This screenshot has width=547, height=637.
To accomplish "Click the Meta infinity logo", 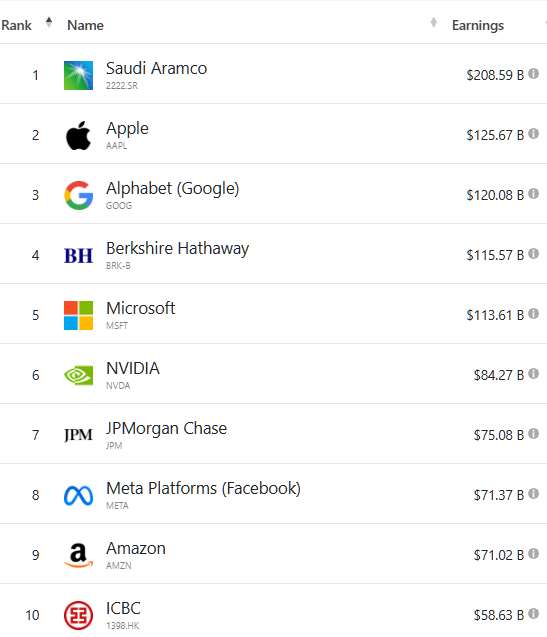I will click(x=78, y=496).
